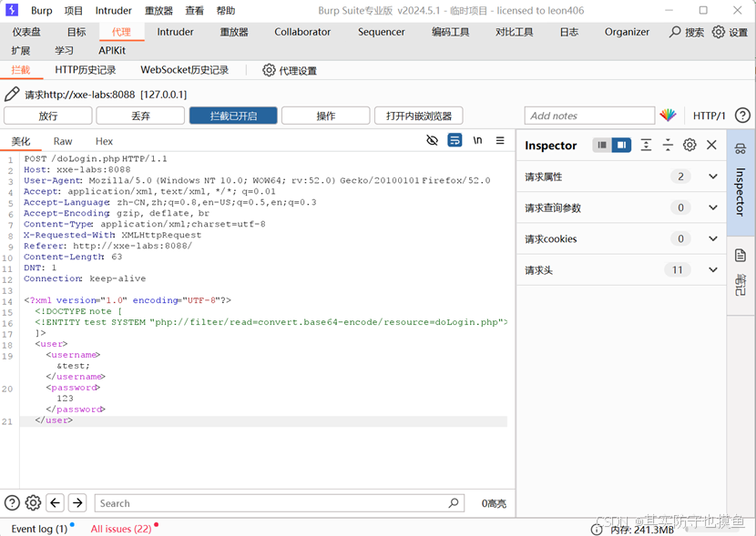Switch to the 对比工具 tab
The height and width of the screenshot is (536, 756).
[x=515, y=32]
